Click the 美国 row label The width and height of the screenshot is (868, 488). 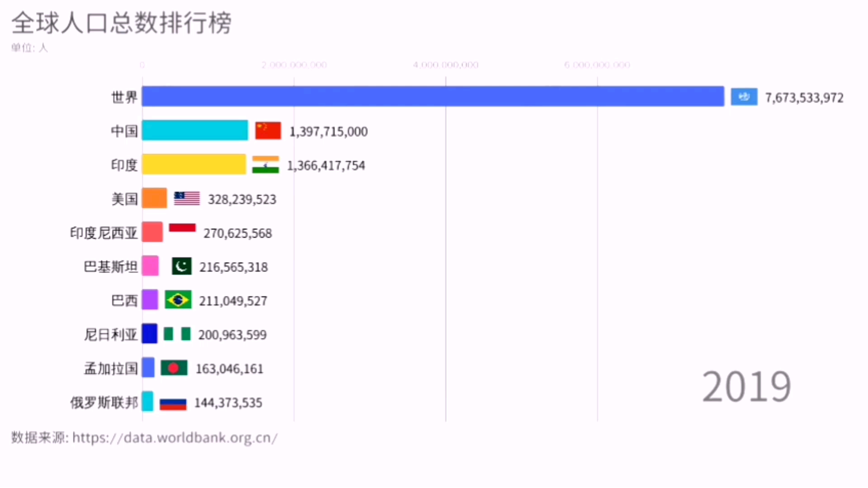tap(124, 198)
